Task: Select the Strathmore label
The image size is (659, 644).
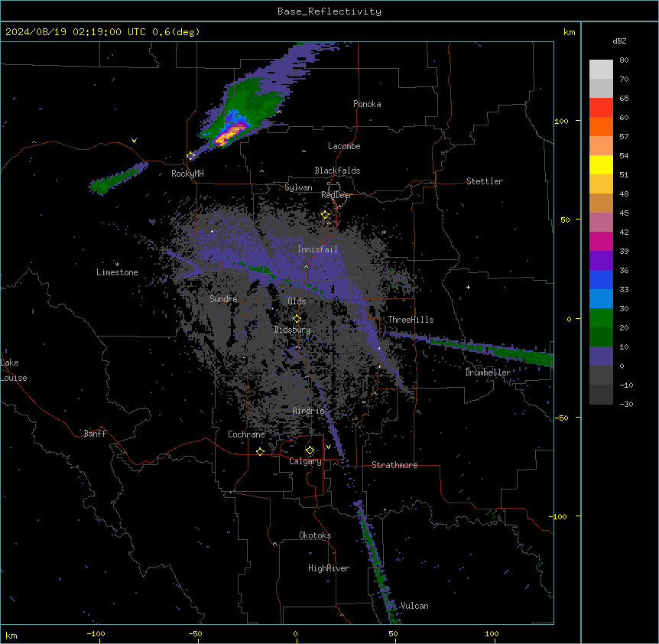Action: (394, 465)
